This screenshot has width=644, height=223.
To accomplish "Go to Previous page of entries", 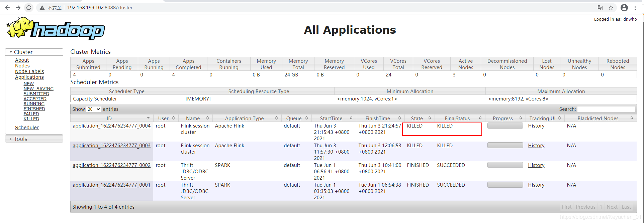I will (585, 207).
